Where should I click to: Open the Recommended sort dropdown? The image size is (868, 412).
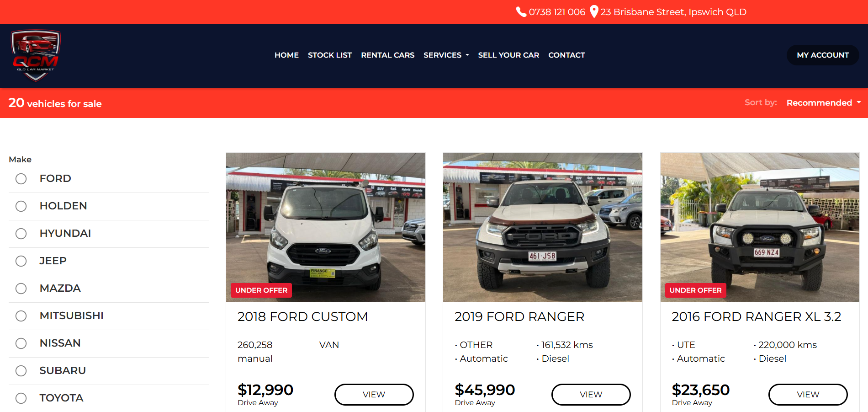[x=823, y=103]
